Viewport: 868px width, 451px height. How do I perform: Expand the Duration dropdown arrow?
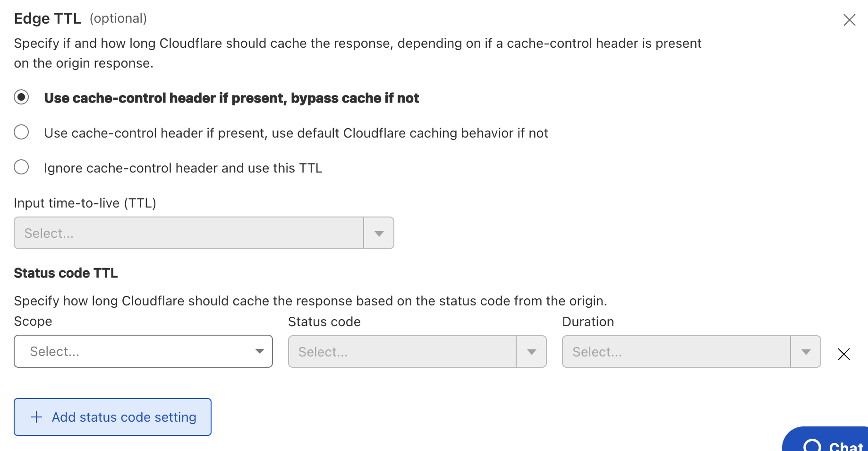806,352
